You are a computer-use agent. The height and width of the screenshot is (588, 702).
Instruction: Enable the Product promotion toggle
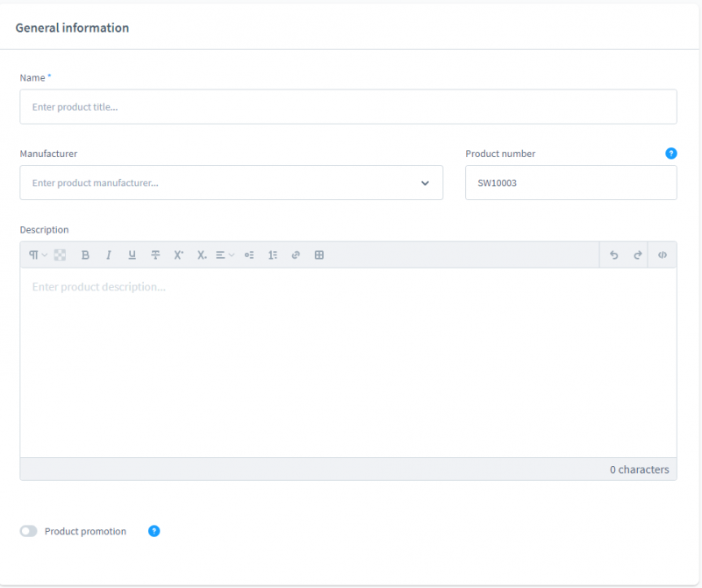coord(28,531)
